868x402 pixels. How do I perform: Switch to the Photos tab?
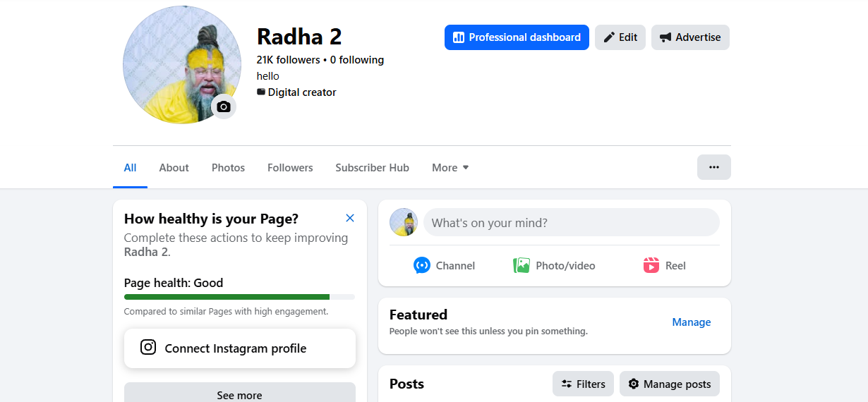click(228, 168)
